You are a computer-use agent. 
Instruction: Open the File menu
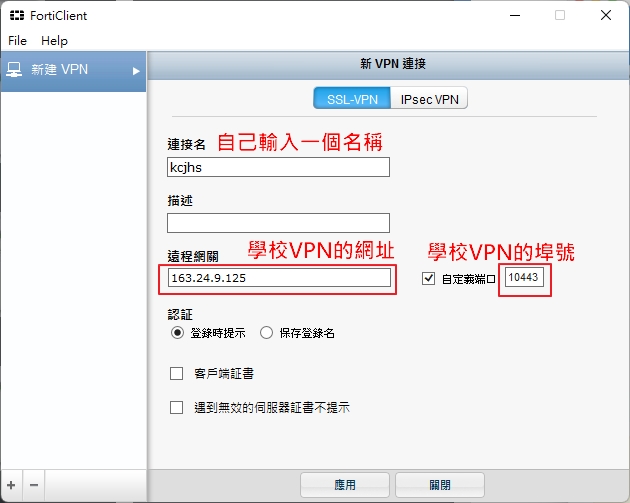click(x=17, y=41)
